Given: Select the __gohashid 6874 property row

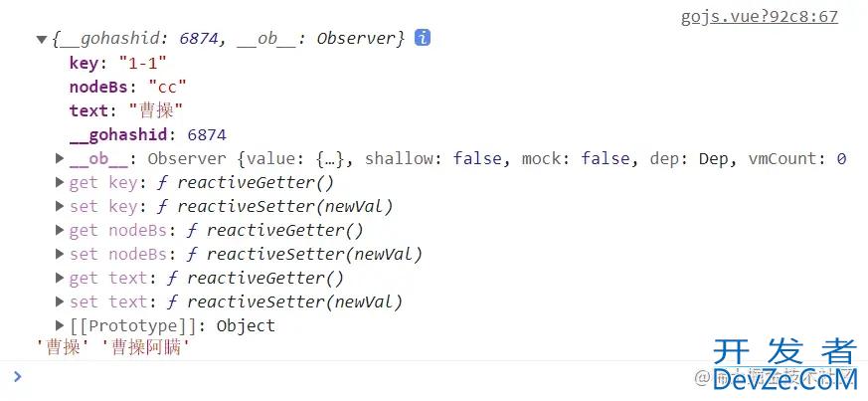Looking at the screenshot, I should (x=148, y=134).
